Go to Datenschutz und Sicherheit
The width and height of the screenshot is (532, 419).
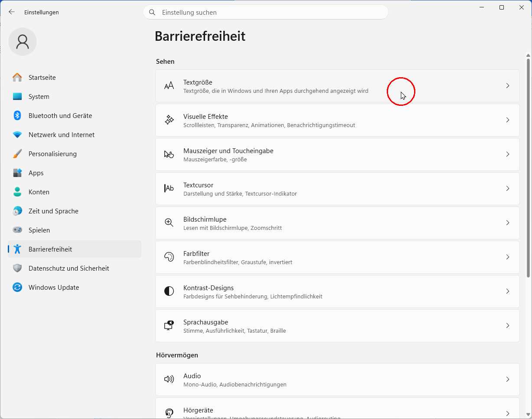click(x=75, y=268)
